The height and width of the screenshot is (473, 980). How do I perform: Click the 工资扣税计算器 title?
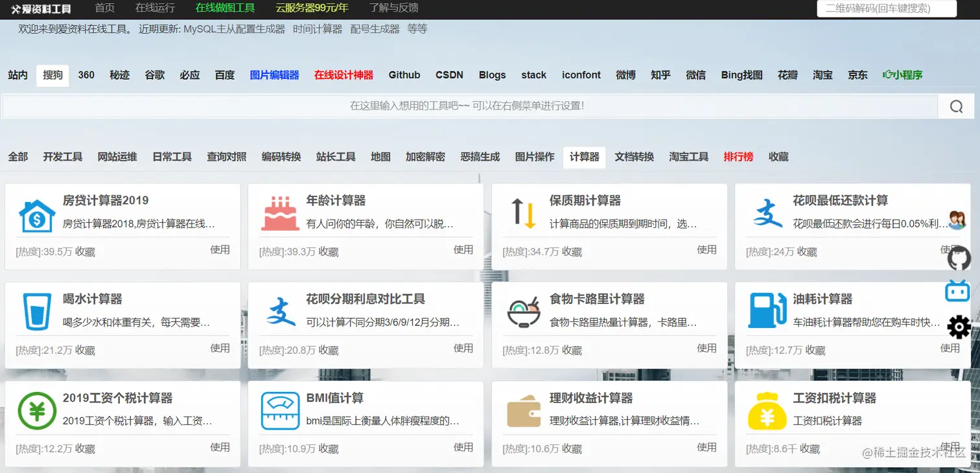click(x=835, y=398)
